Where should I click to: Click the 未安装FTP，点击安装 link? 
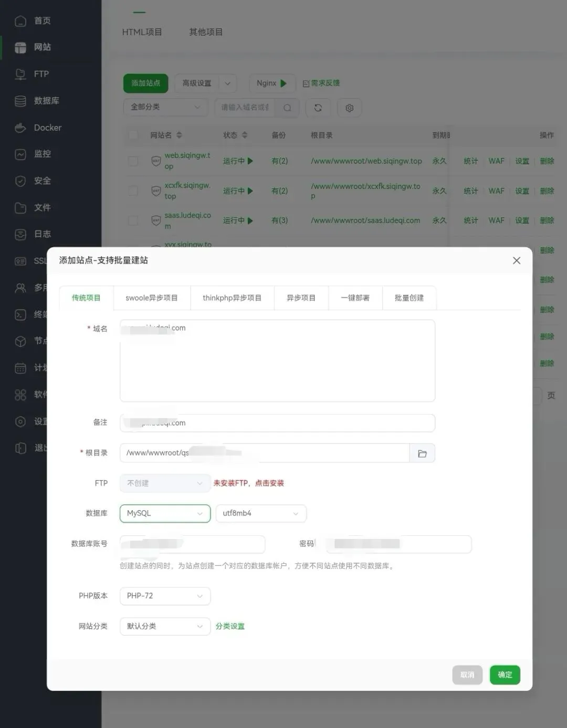[x=249, y=483]
